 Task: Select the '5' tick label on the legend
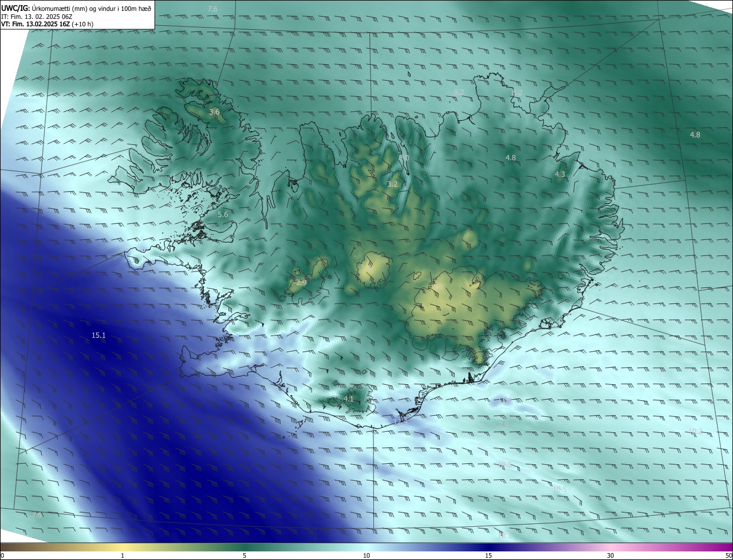click(245, 555)
